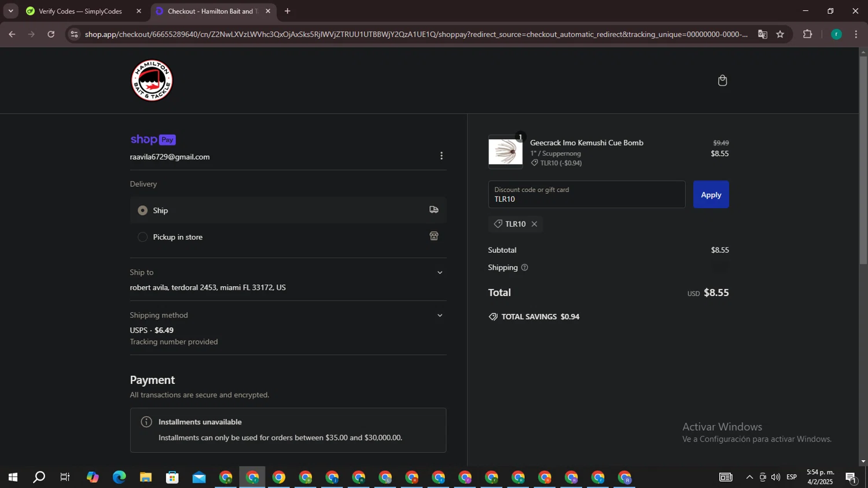The height and width of the screenshot is (488, 868).
Task: Remove the TLR10 discount tag
Action: point(534,224)
